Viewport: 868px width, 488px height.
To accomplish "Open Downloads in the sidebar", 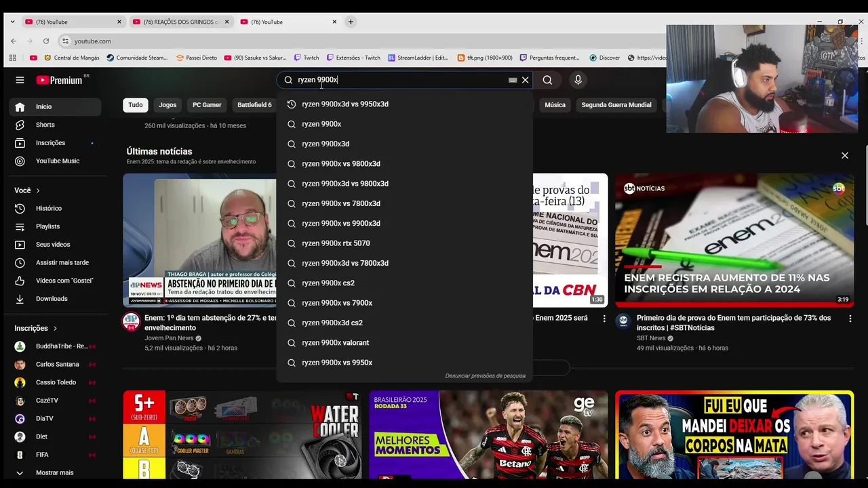I will pyautogui.click(x=55, y=299).
